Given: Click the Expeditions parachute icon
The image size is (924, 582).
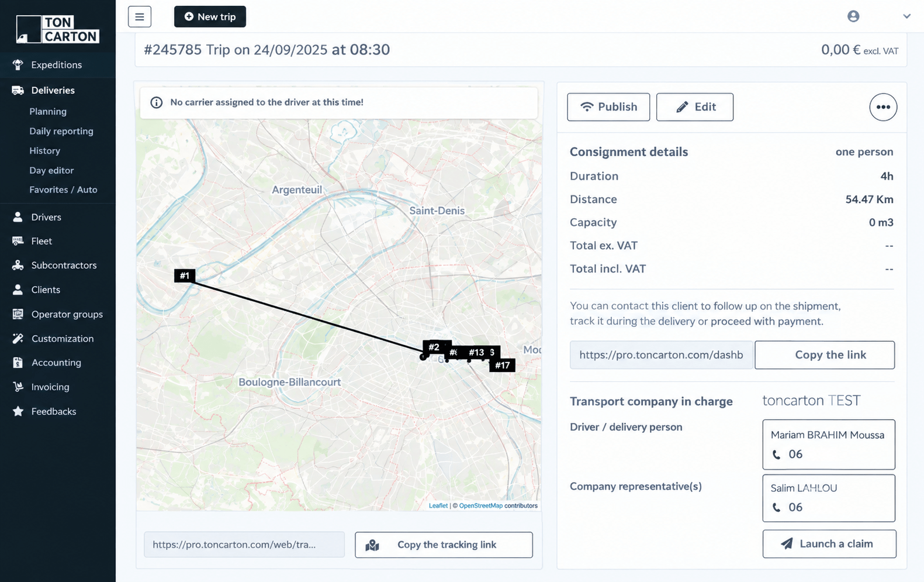Looking at the screenshot, I should click(18, 65).
